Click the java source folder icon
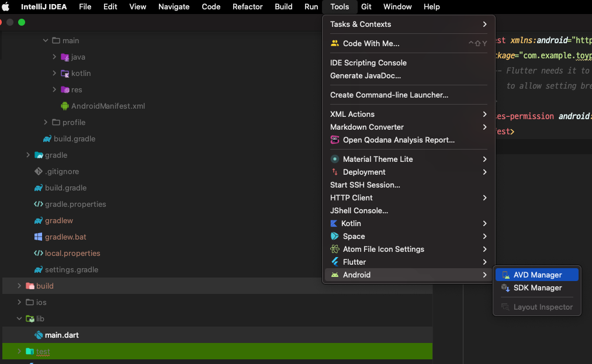 pos(65,57)
